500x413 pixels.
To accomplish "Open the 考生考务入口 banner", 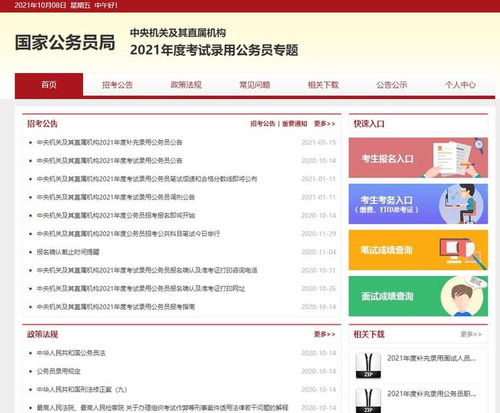I will coord(418,204).
